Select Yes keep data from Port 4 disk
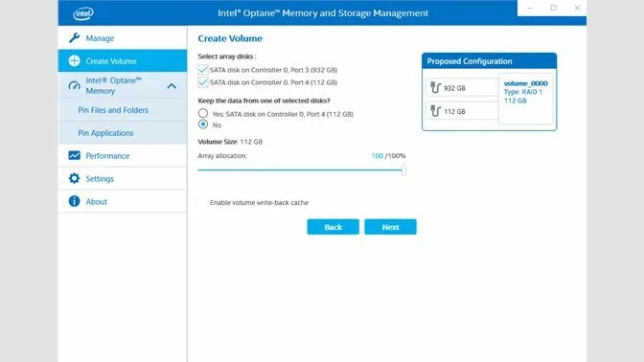This screenshot has height=362, width=644. pyautogui.click(x=203, y=113)
